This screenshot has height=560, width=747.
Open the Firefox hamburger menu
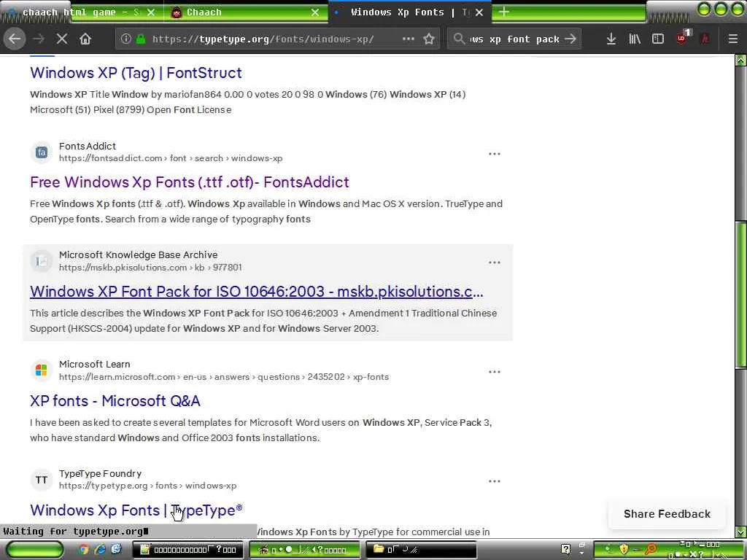coord(733,39)
